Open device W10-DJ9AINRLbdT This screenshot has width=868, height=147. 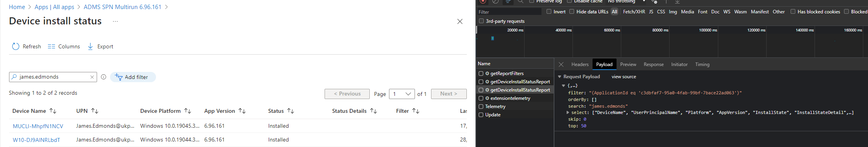(36, 140)
